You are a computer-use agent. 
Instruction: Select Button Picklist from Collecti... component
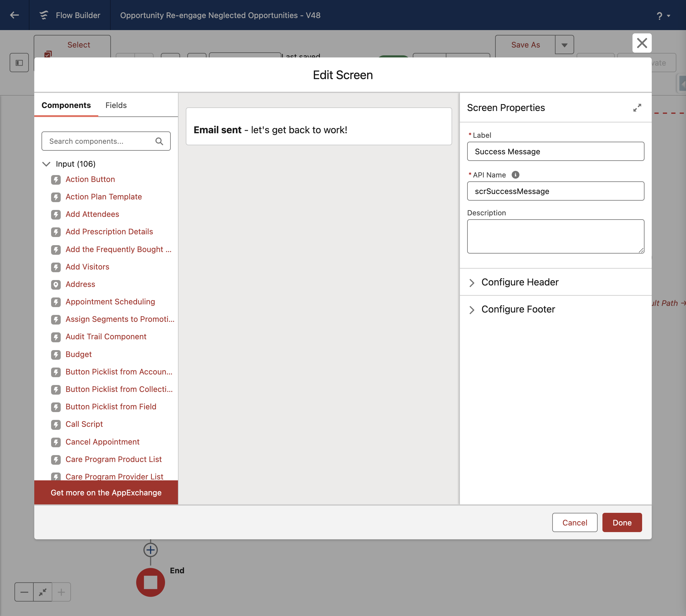click(x=119, y=390)
